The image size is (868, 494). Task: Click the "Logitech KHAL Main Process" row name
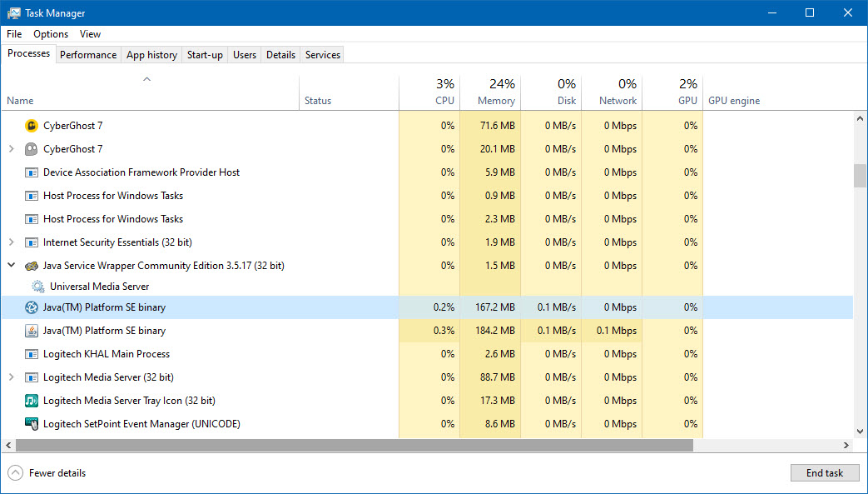coord(107,354)
